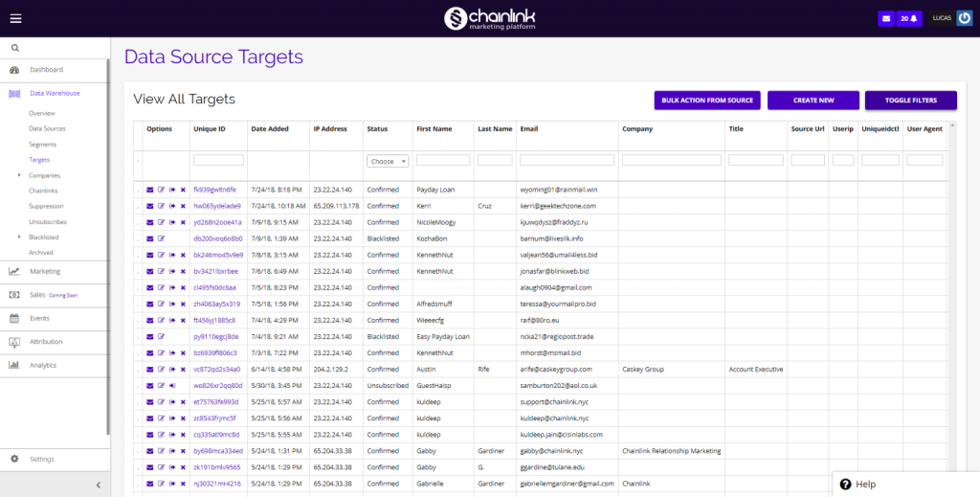Screen dimensions: 980x497
Task: Go to Data Sources in the sidebar
Action: [47, 128]
